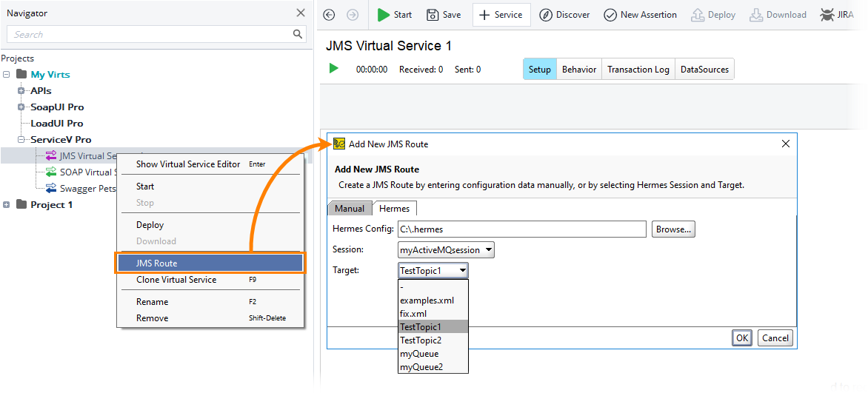Click the Deploy toolbar item
868x393 pixels.
713,15
